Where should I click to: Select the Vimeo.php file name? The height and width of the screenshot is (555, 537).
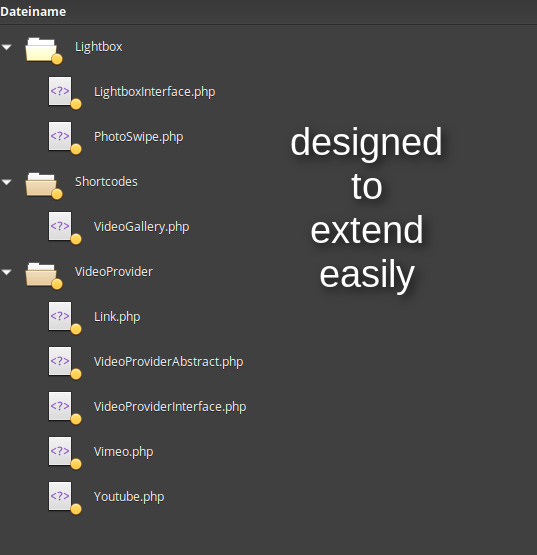[x=123, y=452]
